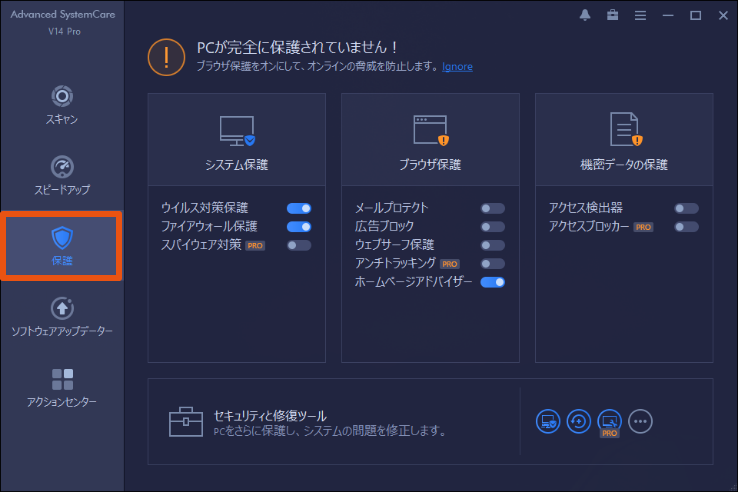The height and width of the screenshot is (492, 738).
Task: Click the ブラウザ保護 browser window icon
Action: (431, 130)
